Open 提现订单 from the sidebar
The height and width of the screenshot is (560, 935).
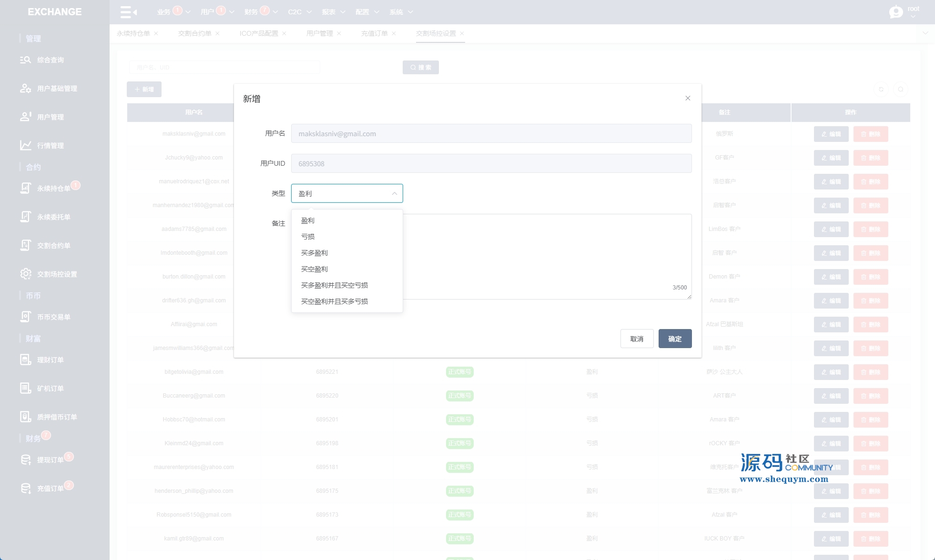pos(50,460)
